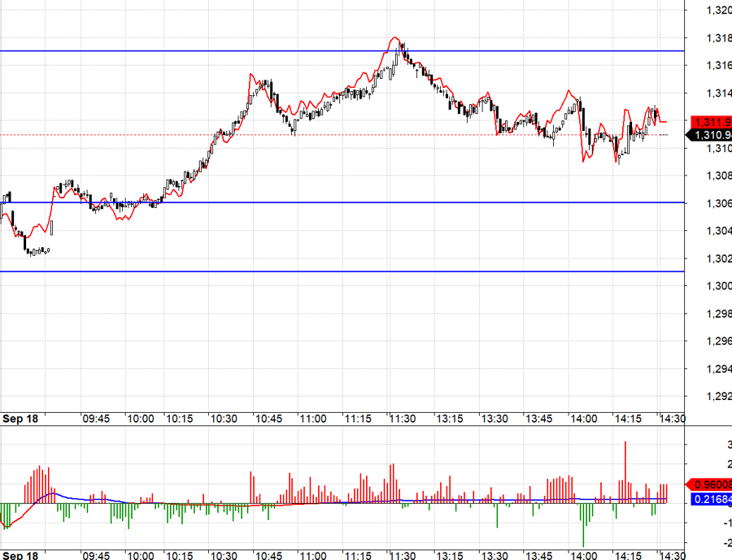
Task: Click the blue 0.2168 indicator value tag
Action: (711, 497)
